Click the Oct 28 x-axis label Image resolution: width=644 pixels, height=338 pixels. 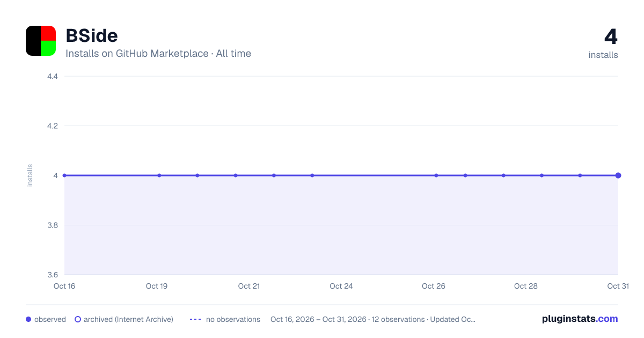point(526,286)
